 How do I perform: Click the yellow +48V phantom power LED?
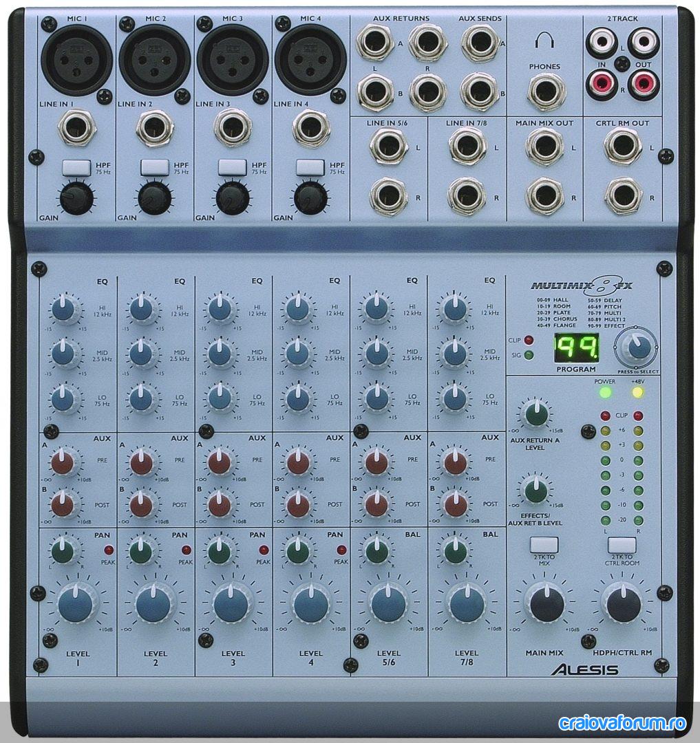(638, 392)
